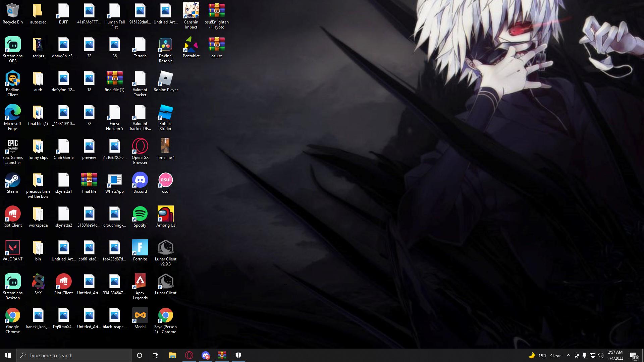
Task: Open the volume control in tray
Action: (x=601, y=355)
